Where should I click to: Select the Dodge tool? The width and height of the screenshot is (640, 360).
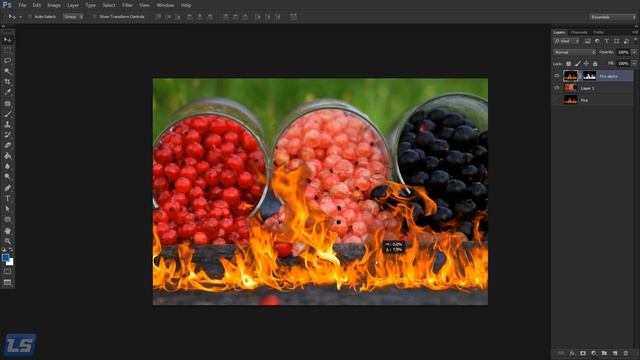pyautogui.click(x=7, y=177)
